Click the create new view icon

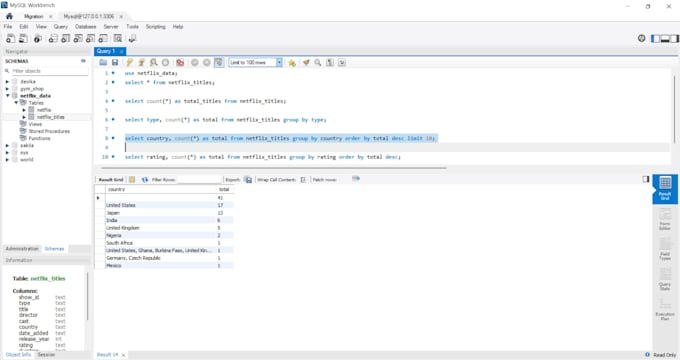[78, 39]
